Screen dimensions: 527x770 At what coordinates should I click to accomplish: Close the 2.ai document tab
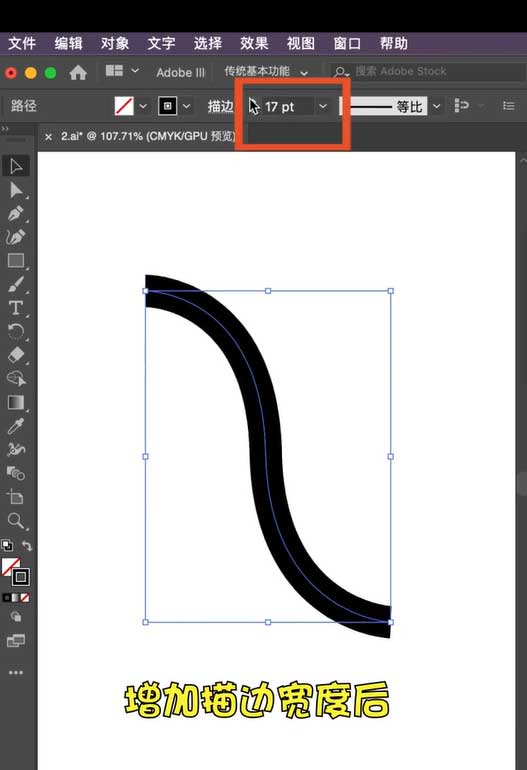48,137
